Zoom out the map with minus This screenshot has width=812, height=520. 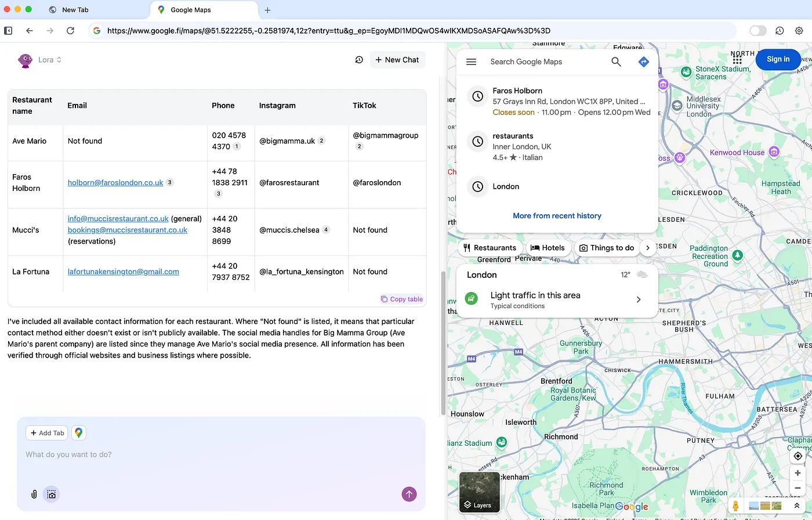coord(798,488)
